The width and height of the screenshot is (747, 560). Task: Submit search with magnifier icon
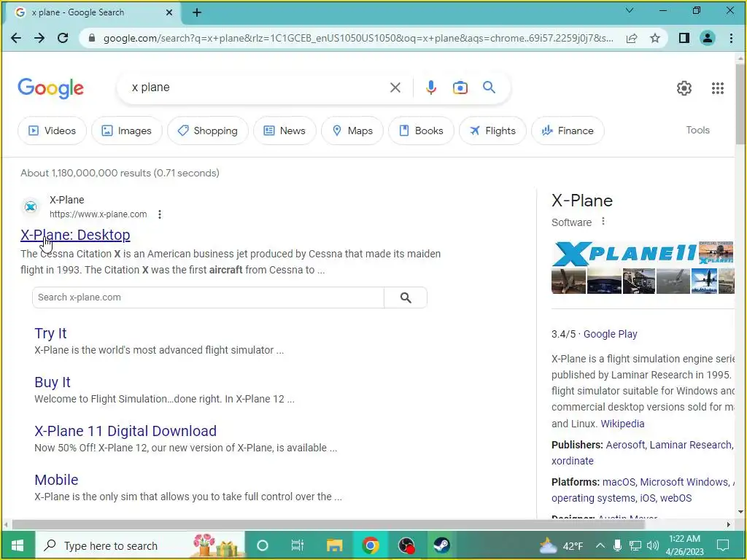489,87
